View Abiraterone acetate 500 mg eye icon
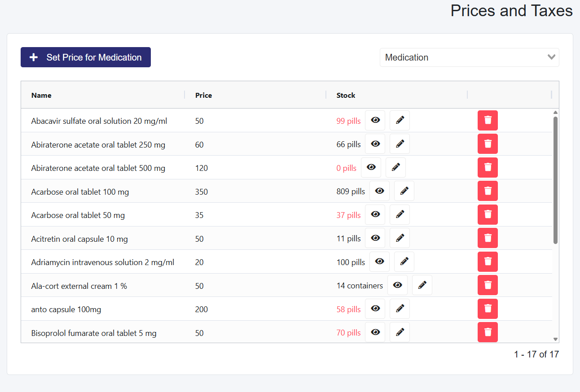This screenshot has height=392, width=580. point(371,167)
